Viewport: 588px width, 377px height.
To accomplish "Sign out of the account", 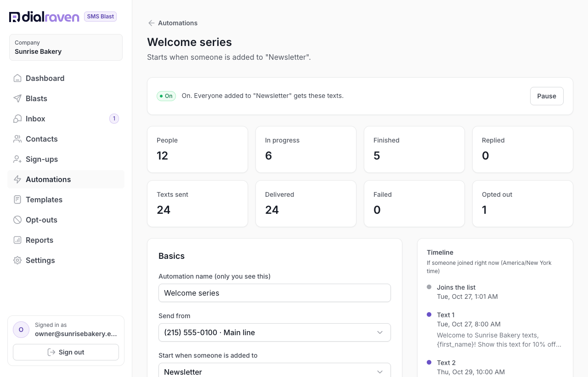I will point(66,352).
